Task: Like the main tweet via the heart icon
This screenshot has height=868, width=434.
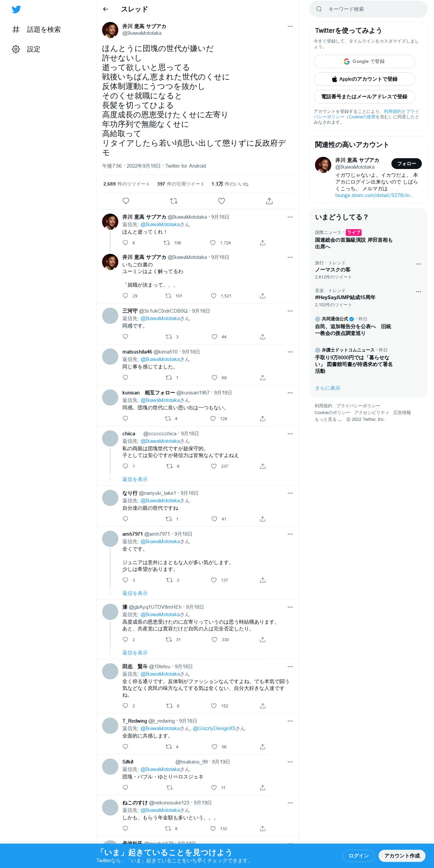Action: (221, 201)
